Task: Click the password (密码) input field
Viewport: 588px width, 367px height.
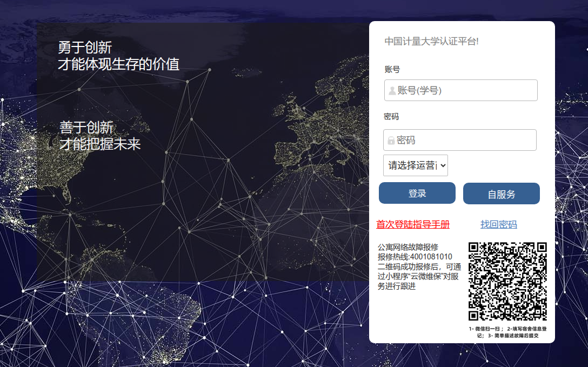Action: (x=460, y=140)
